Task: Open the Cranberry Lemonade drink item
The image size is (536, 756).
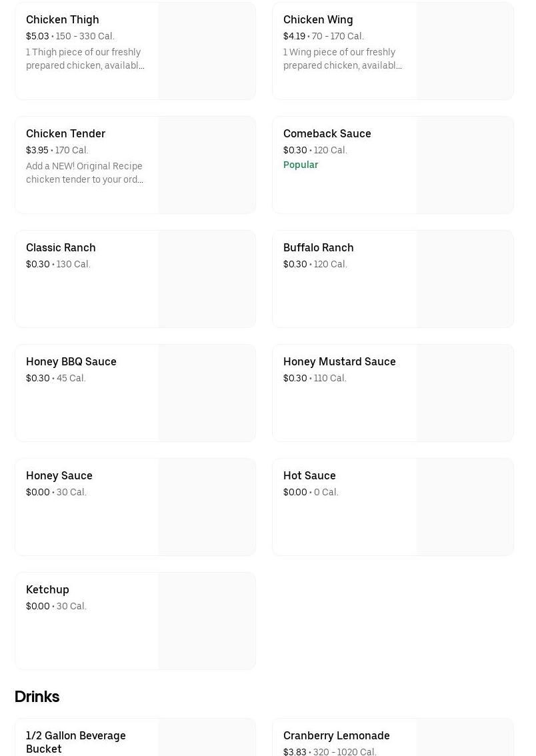Action: click(x=393, y=737)
